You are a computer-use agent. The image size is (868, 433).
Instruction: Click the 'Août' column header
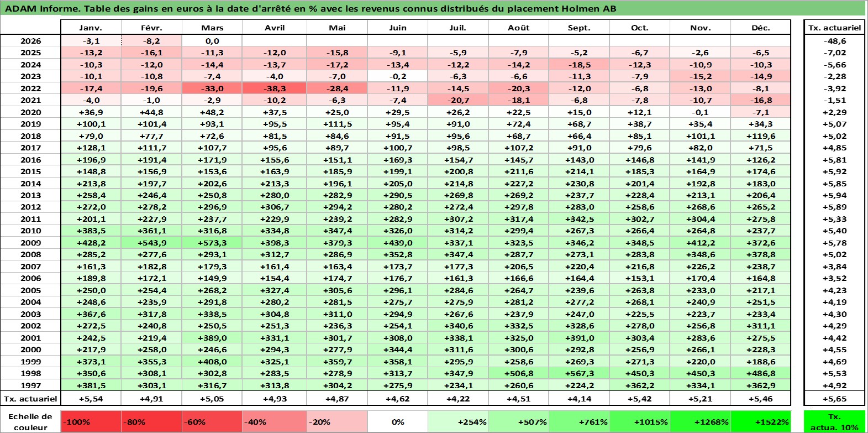519,28
